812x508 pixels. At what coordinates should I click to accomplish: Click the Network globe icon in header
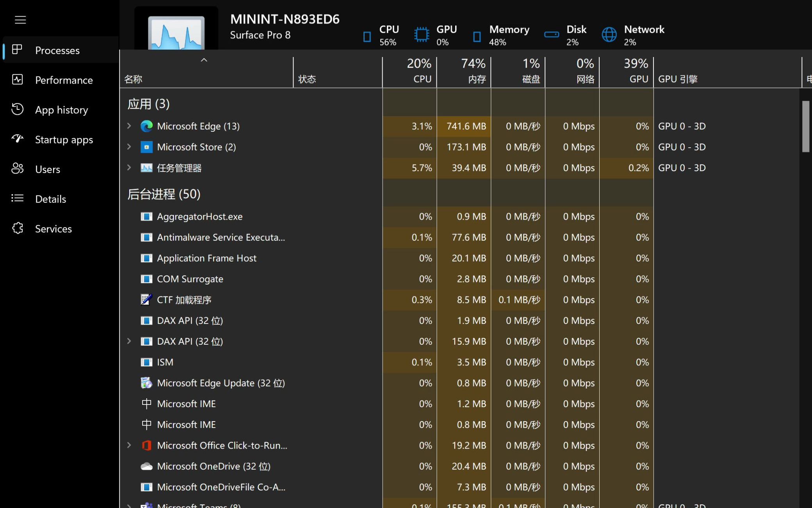(609, 35)
